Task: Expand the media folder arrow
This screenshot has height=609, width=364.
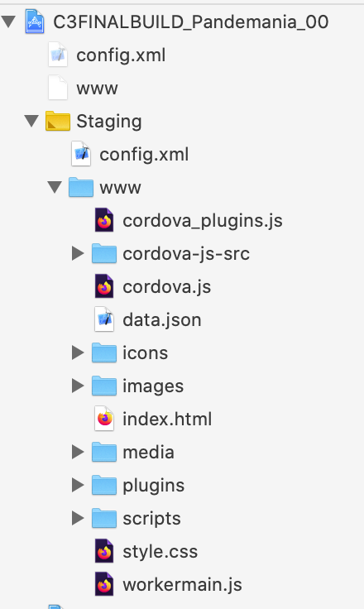Action: point(78,452)
